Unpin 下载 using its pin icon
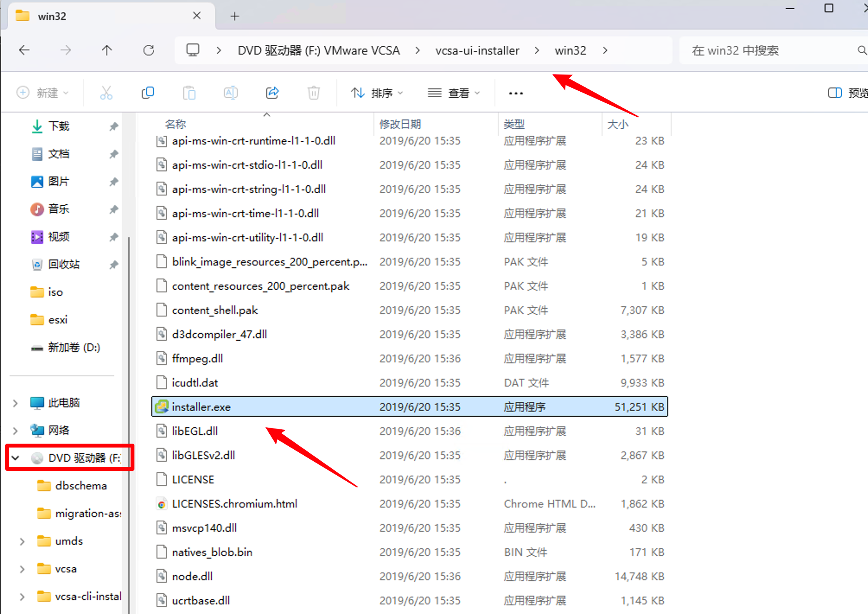Screen dimensions: 868x614 point(114,127)
